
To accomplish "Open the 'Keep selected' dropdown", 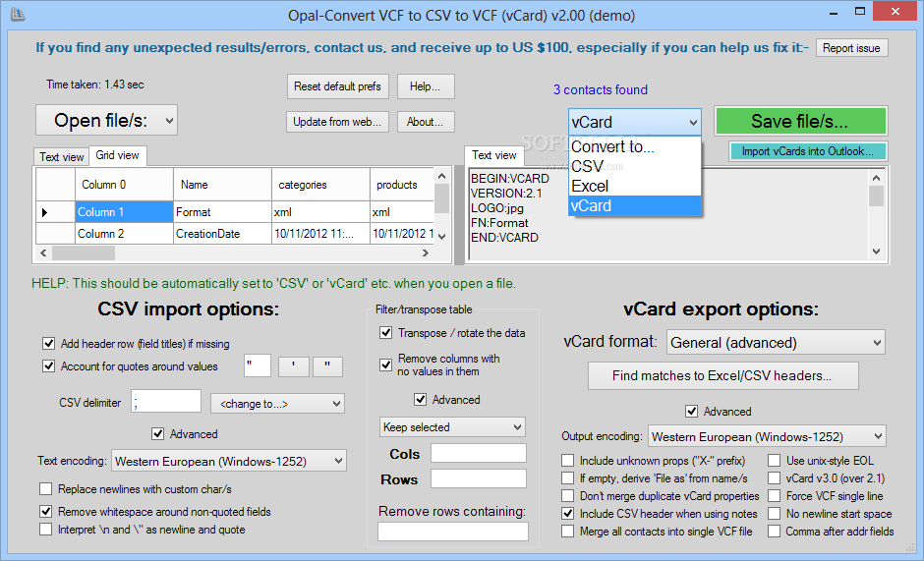I will [x=452, y=427].
